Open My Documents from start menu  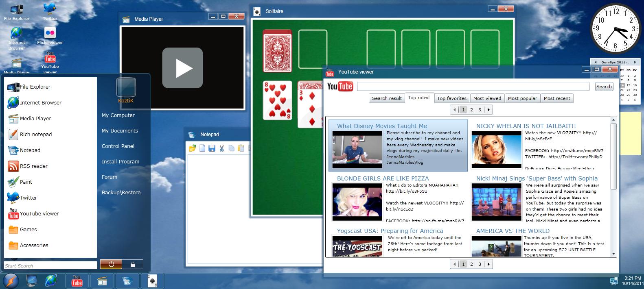pos(120,130)
